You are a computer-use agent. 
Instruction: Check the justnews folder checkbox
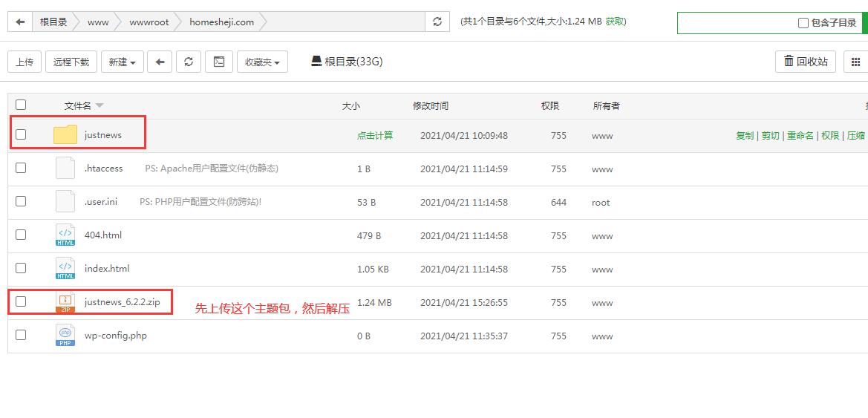click(x=21, y=134)
